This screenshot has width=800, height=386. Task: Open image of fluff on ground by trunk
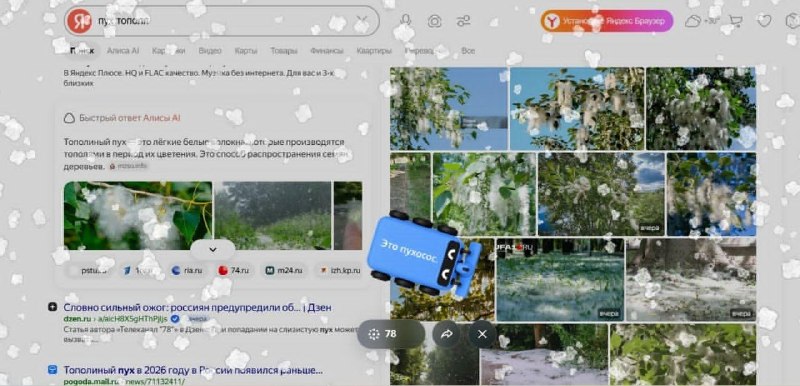click(691, 280)
